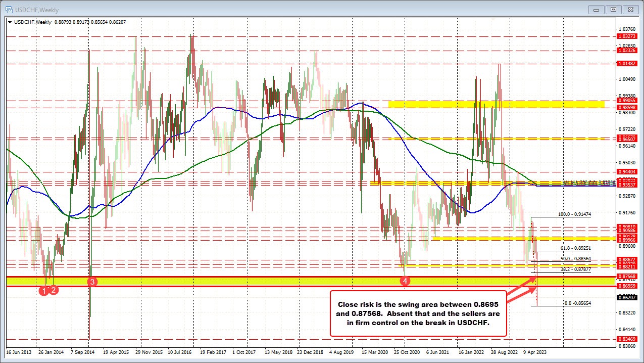Click numbered marker 3 near 7 Sep 2014
Image resolution: width=644 pixels, height=363 pixels.
click(x=92, y=282)
